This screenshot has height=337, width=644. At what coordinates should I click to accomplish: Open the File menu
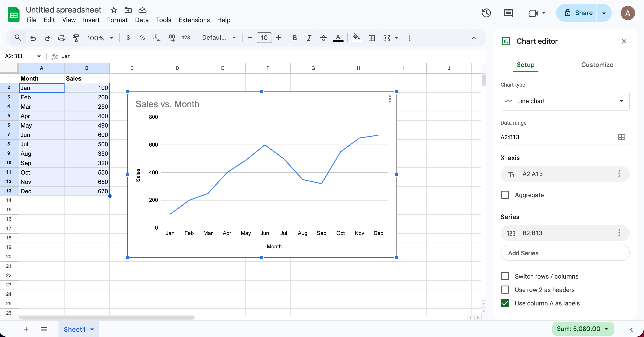[x=31, y=20]
